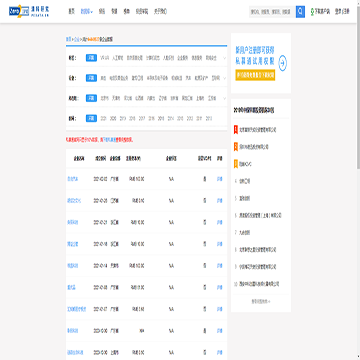Filter by region 黑龙江省
Screen dimensions: 360x360
coord(187,98)
